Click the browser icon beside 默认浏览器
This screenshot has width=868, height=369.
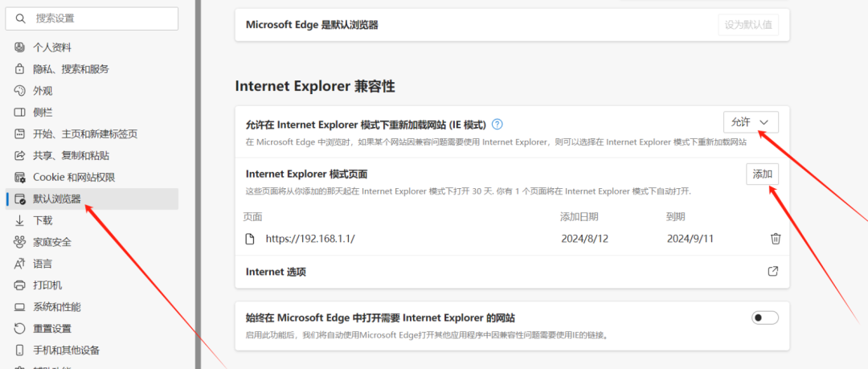(x=20, y=199)
